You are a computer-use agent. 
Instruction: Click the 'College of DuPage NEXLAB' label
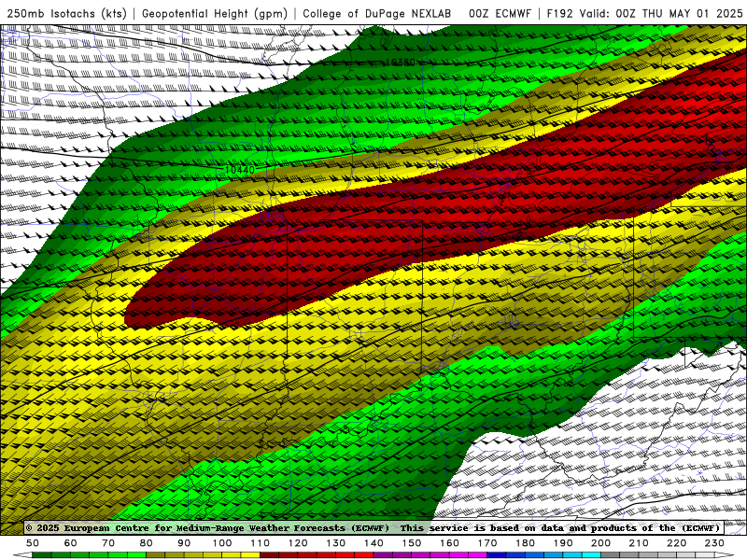(x=376, y=13)
